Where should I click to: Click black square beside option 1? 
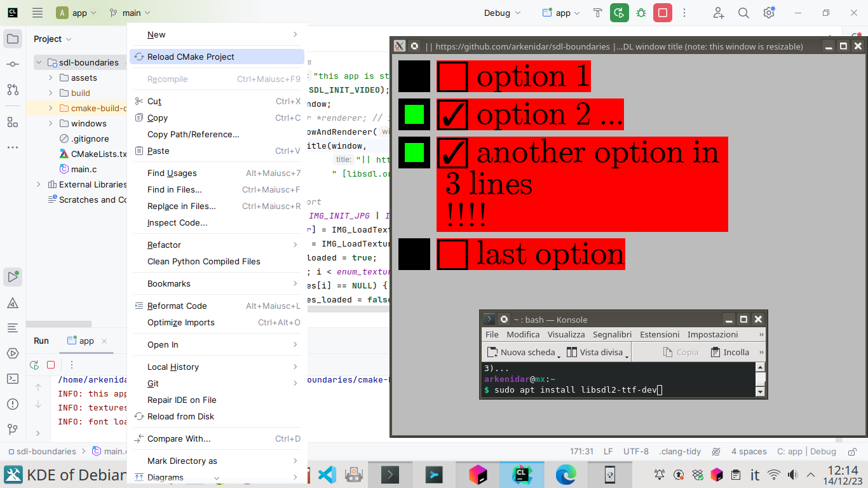(x=414, y=76)
